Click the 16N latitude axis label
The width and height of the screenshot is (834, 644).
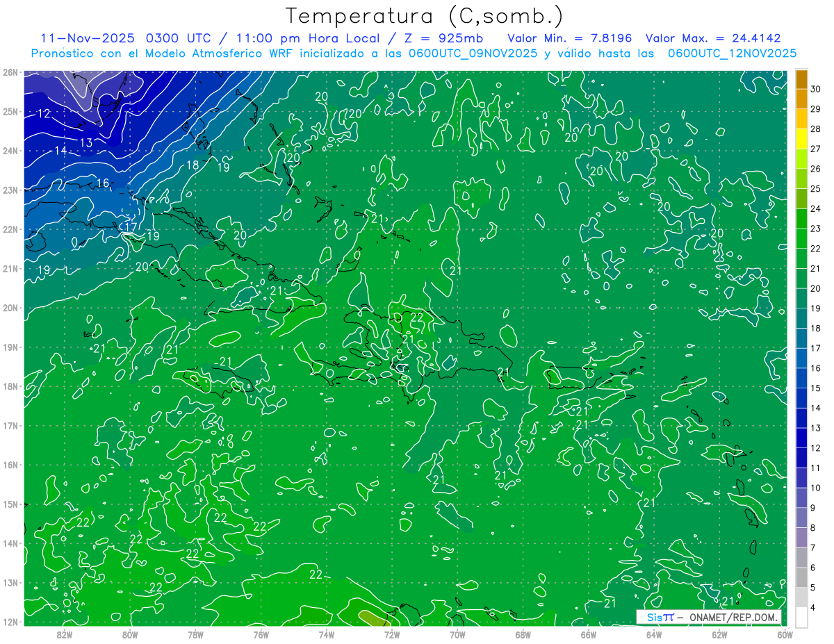(x=10, y=465)
